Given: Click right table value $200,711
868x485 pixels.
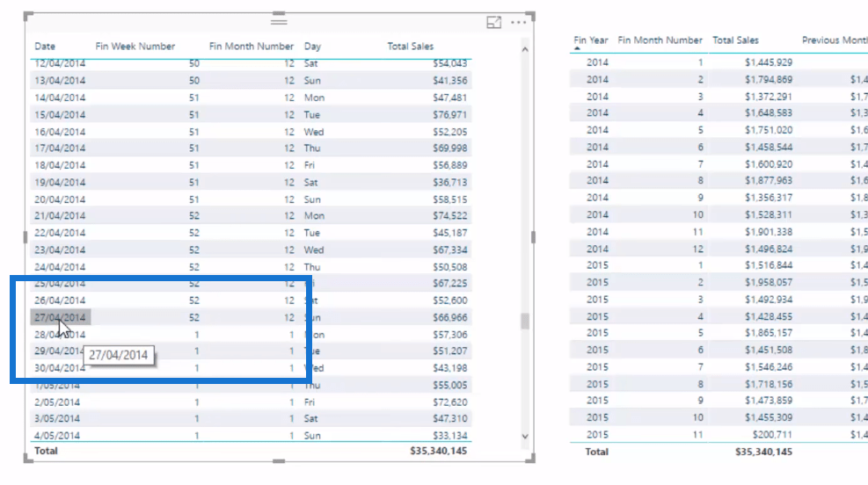Looking at the screenshot, I should (x=772, y=435).
